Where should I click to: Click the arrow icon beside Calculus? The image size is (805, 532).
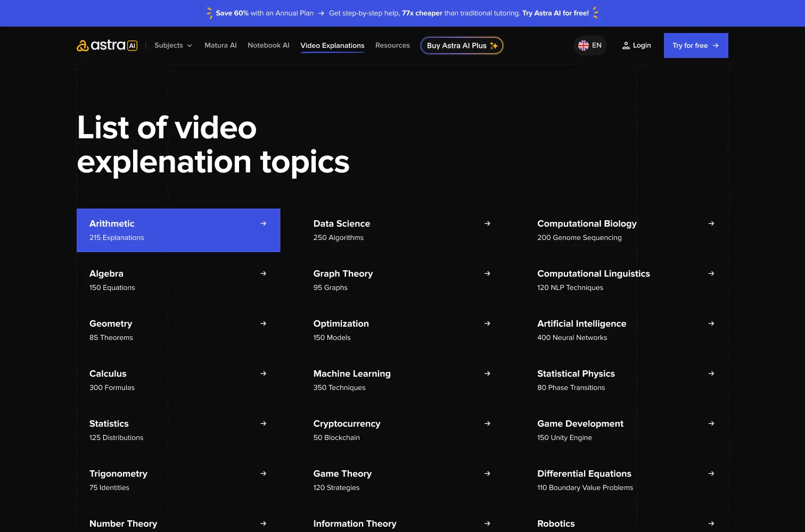(263, 373)
